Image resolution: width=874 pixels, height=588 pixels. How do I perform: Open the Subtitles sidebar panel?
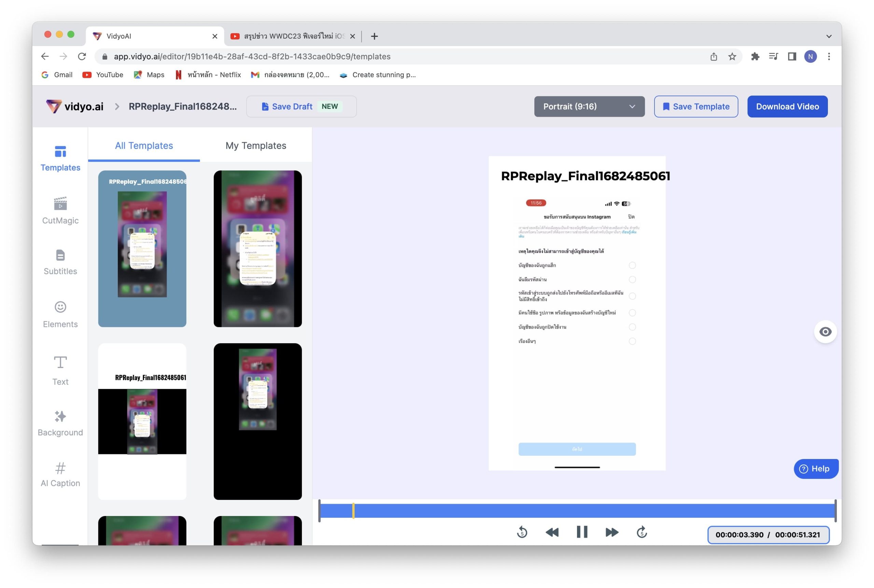(60, 262)
